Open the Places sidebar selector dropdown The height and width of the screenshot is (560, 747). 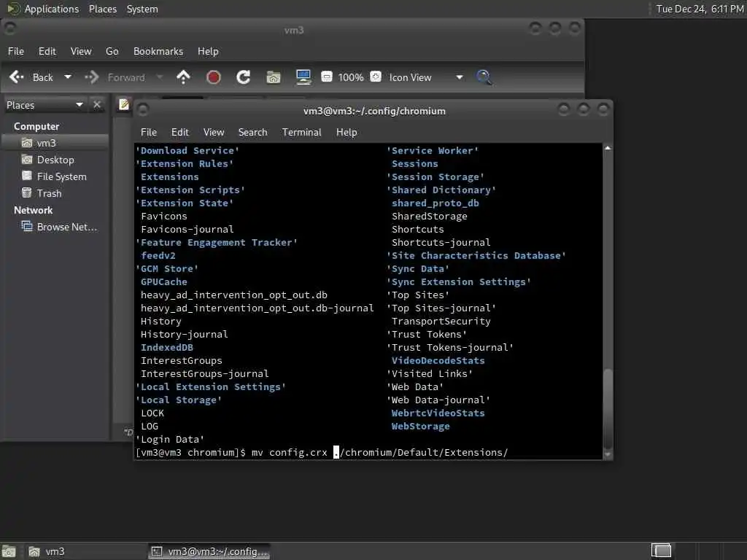(44, 105)
